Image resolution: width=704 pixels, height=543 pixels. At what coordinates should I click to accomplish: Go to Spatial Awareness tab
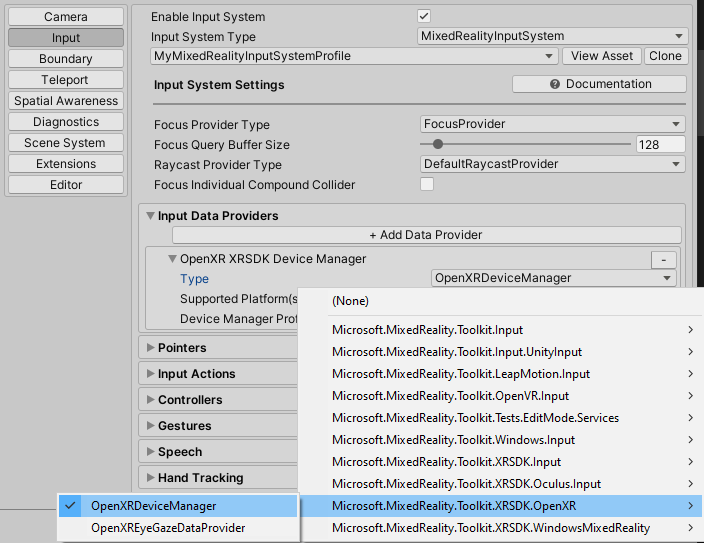coord(66,101)
